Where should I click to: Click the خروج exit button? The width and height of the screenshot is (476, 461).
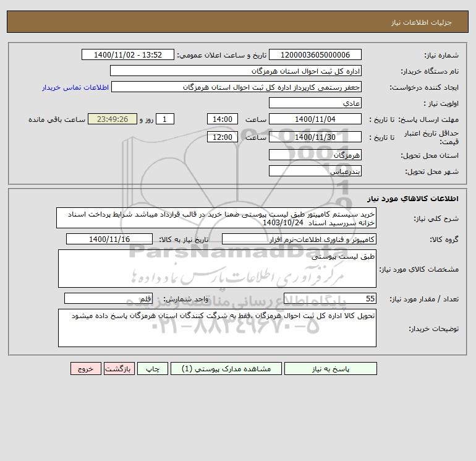[86, 369]
